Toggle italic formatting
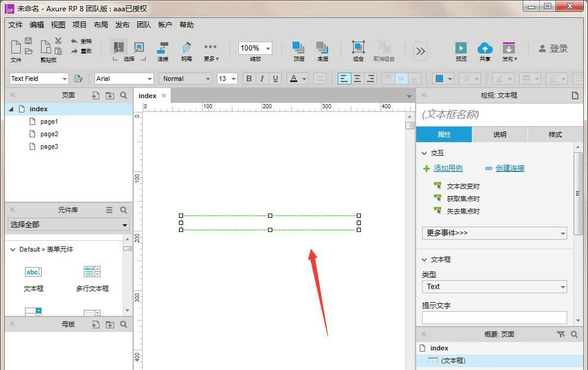Viewport: 588px width, 370px height. pyautogui.click(x=262, y=79)
